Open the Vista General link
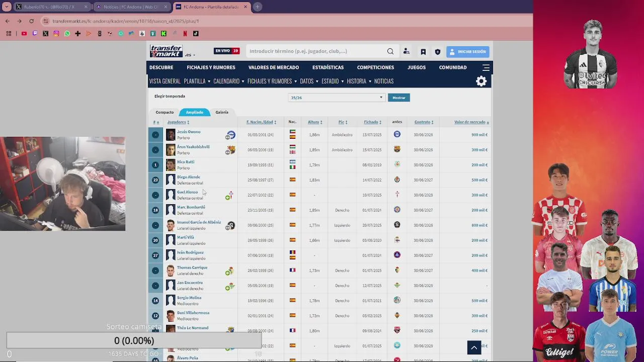The height and width of the screenshot is (362, 644). pos(165,81)
